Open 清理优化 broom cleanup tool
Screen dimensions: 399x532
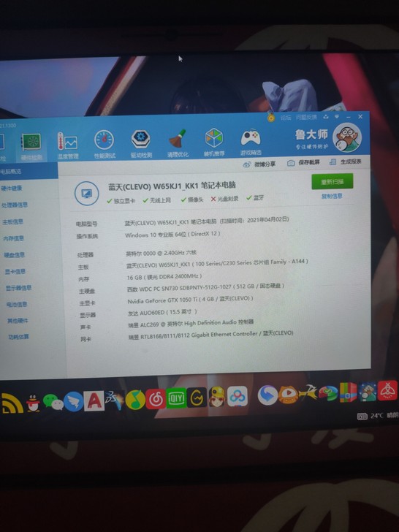pyautogui.click(x=178, y=143)
